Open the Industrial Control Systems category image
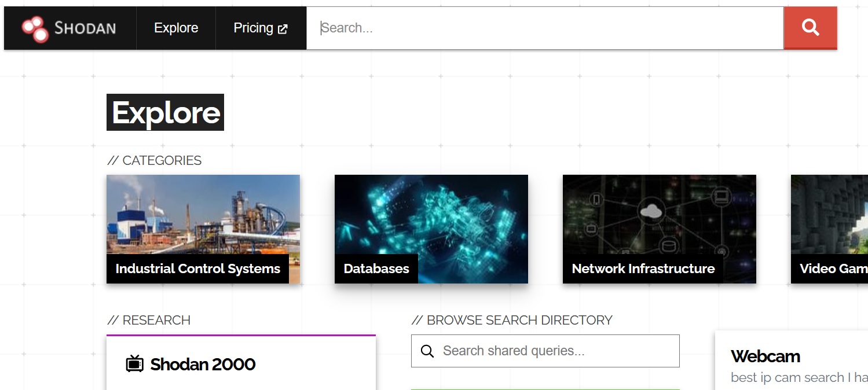Screen dimensions: 868x390 (203, 220)
